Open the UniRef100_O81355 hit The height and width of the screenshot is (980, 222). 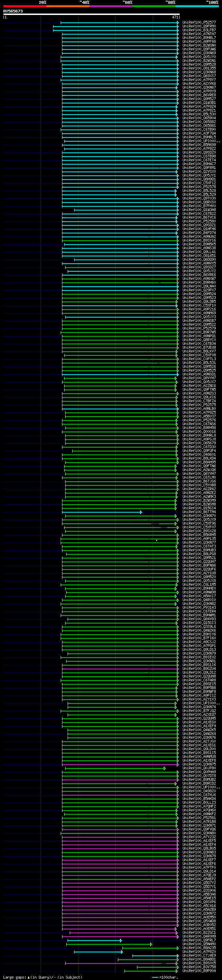pos(199,68)
